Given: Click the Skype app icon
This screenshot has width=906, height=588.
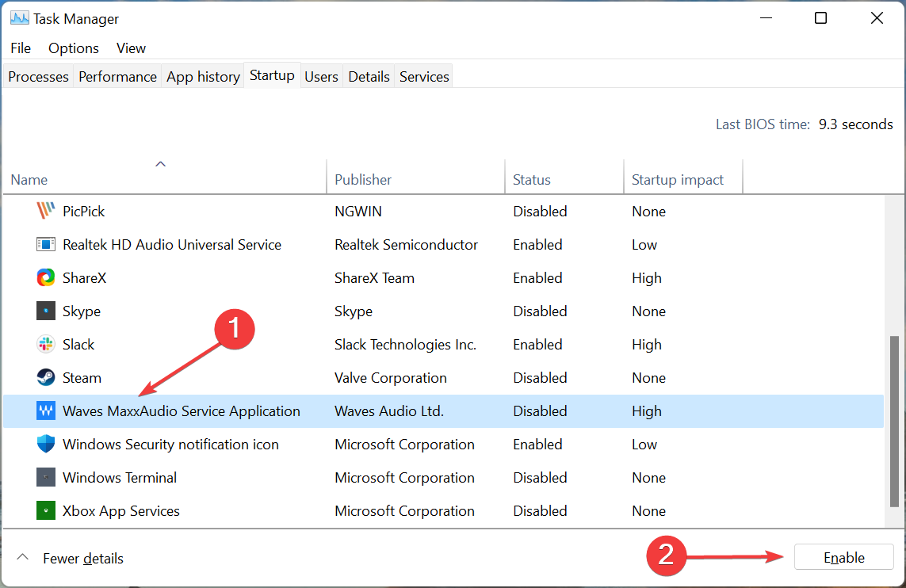Looking at the screenshot, I should (46, 311).
